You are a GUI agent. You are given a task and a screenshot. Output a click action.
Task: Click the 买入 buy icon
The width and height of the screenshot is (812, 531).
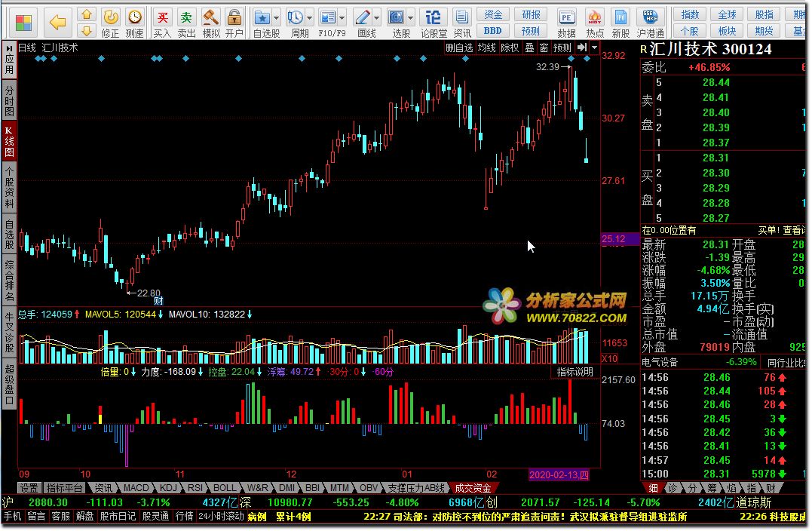pyautogui.click(x=163, y=17)
